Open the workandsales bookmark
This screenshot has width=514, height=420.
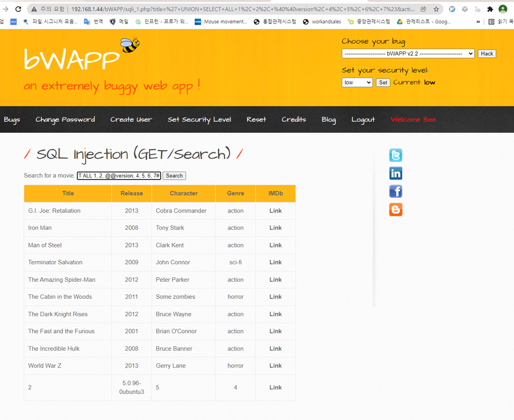tap(322, 22)
